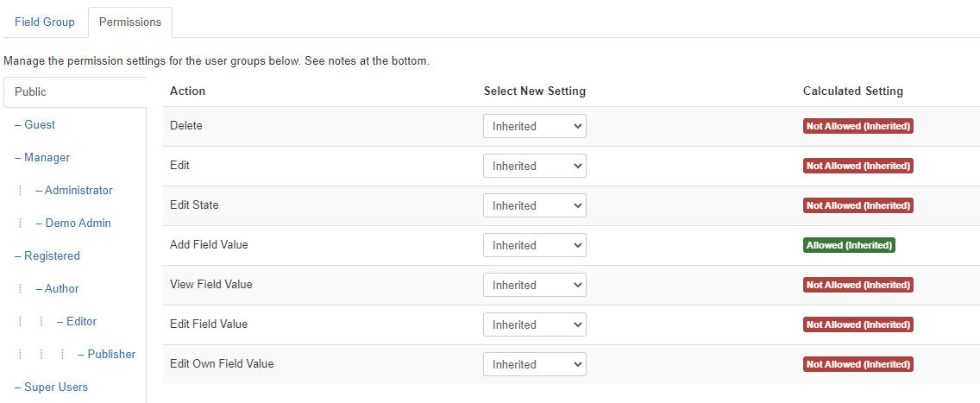The image size is (980, 403).
Task: Switch to the Field Group tab
Action: (45, 22)
